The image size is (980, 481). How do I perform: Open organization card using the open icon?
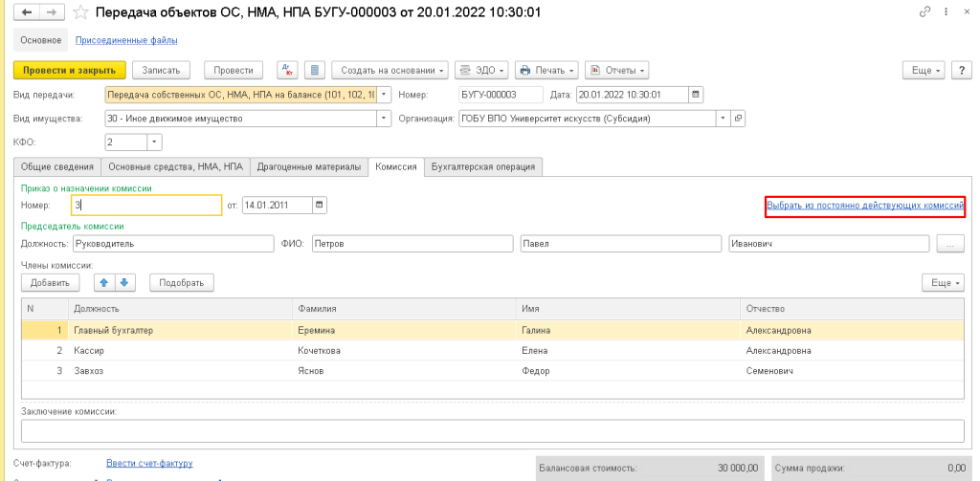(738, 119)
